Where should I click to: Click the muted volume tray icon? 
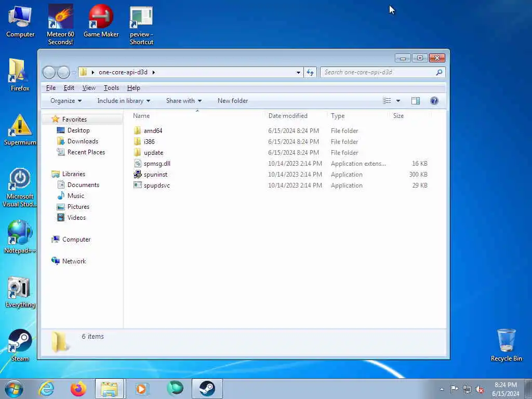pyautogui.click(x=480, y=389)
